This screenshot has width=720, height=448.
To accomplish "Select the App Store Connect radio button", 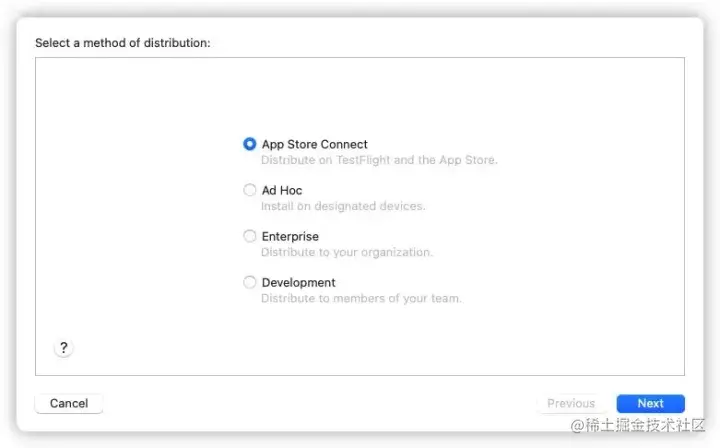I will coord(249,144).
